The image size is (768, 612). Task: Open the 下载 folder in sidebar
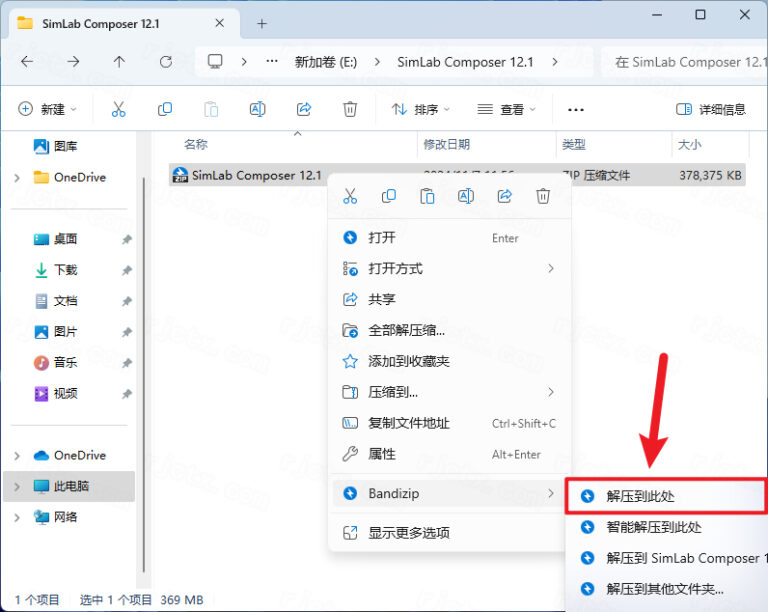click(65, 270)
